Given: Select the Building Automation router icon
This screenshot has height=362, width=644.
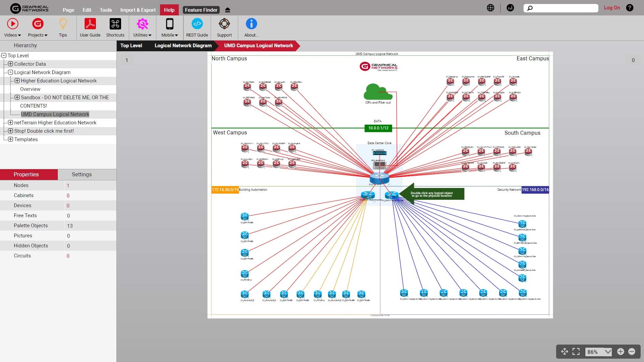Looking at the screenshot, I should [x=368, y=195].
